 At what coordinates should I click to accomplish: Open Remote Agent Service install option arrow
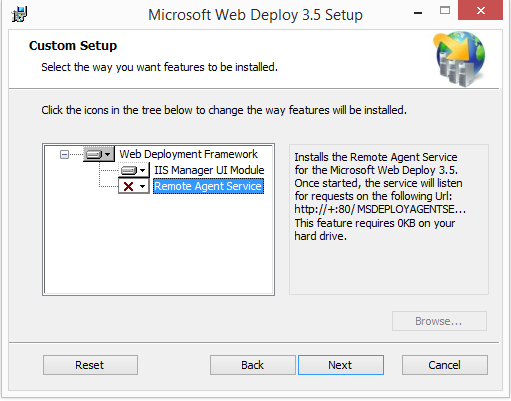click(142, 186)
